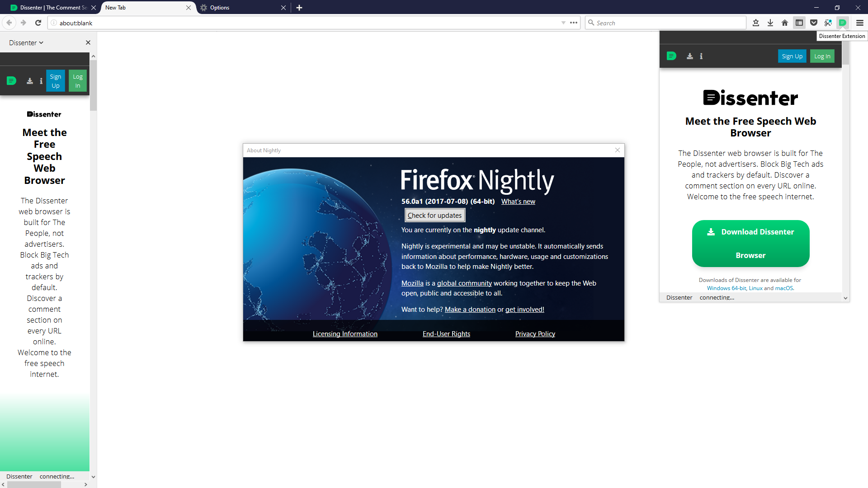Open the bookmarks library icon
Screen dimensions: 868x488
tap(756, 23)
